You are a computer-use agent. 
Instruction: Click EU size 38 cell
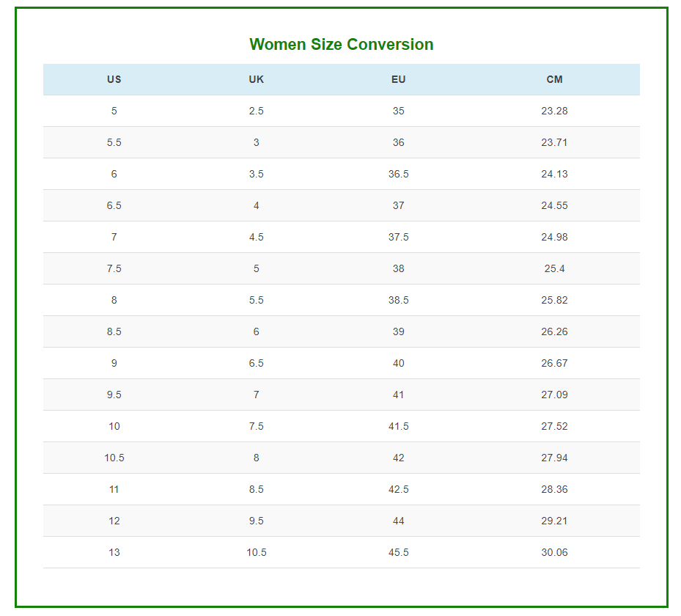(398, 268)
